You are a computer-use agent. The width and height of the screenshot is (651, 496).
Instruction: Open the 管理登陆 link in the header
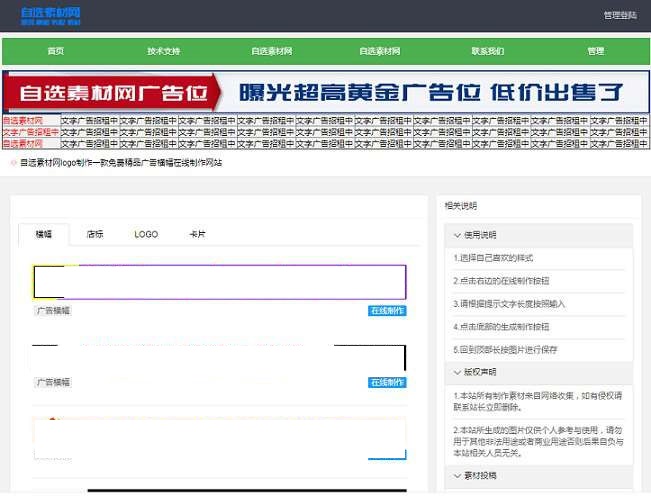(x=620, y=15)
